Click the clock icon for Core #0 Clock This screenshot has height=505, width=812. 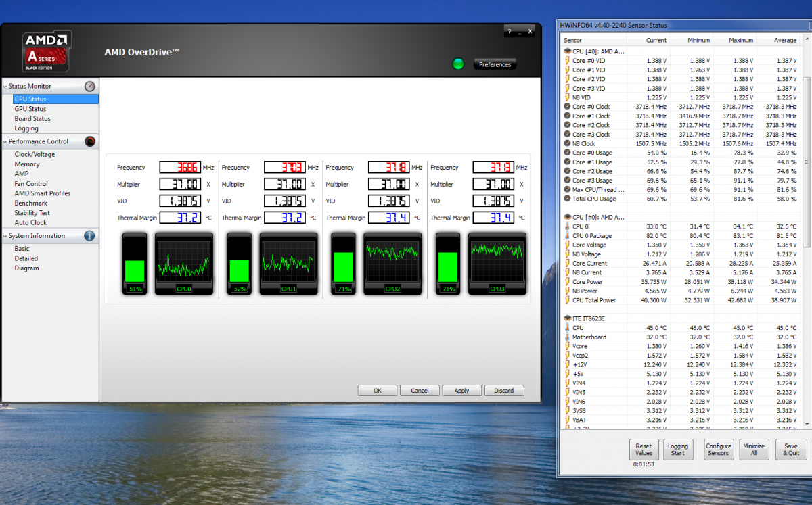(x=567, y=107)
